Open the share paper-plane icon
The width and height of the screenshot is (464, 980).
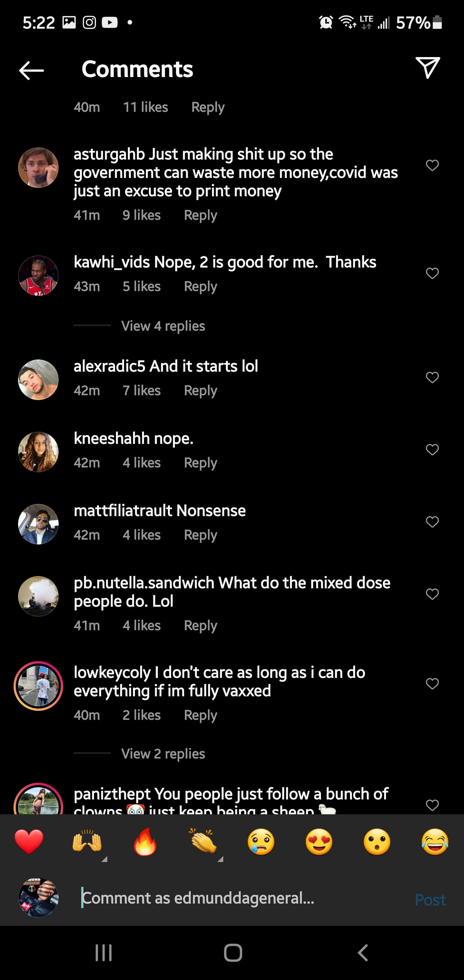coord(428,68)
